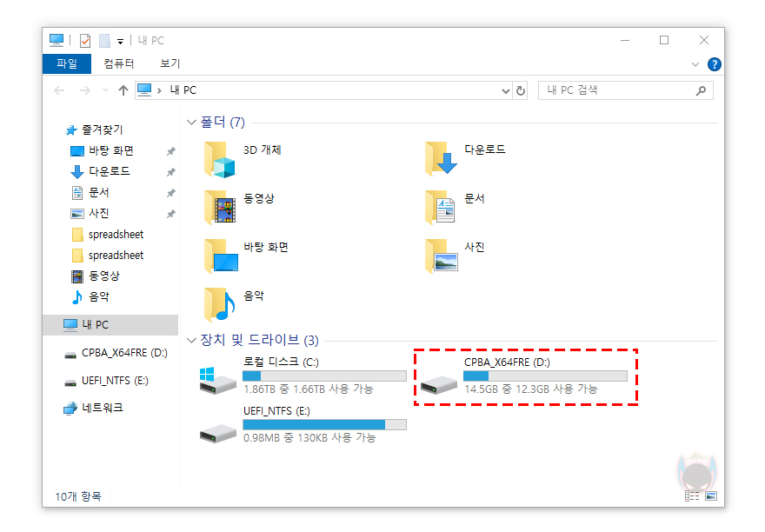Switch to large icons view via status bar
The width and height of the screenshot is (765, 532).
coord(711,496)
